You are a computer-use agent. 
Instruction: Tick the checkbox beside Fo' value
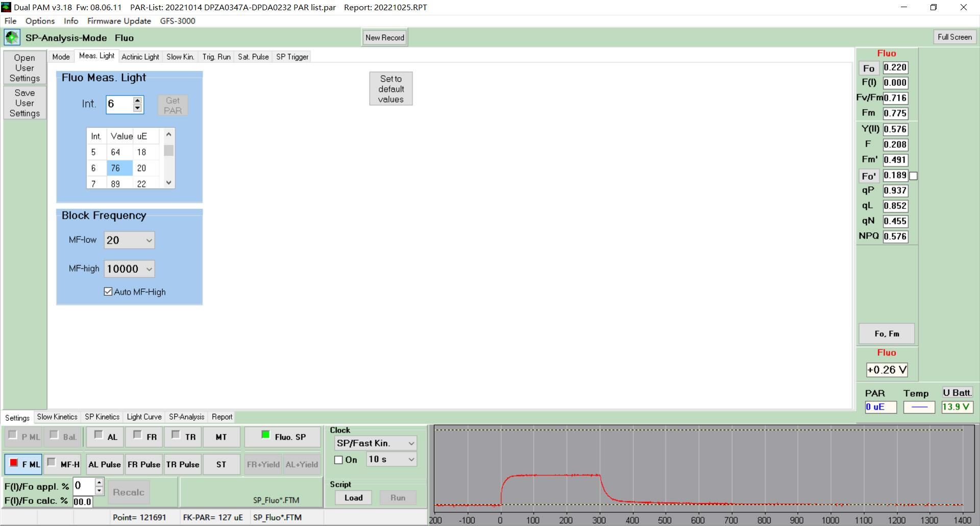[914, 176]
